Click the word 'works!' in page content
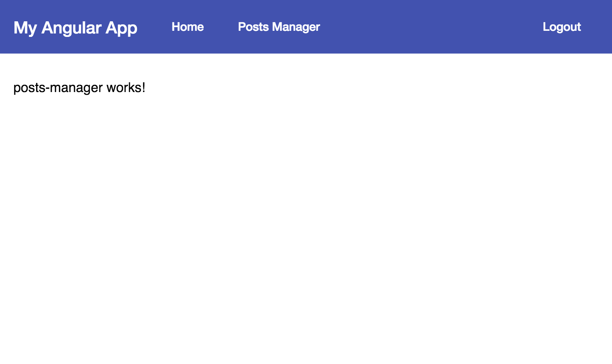This screenshot has height=364, width=612. tap(126, 88)
